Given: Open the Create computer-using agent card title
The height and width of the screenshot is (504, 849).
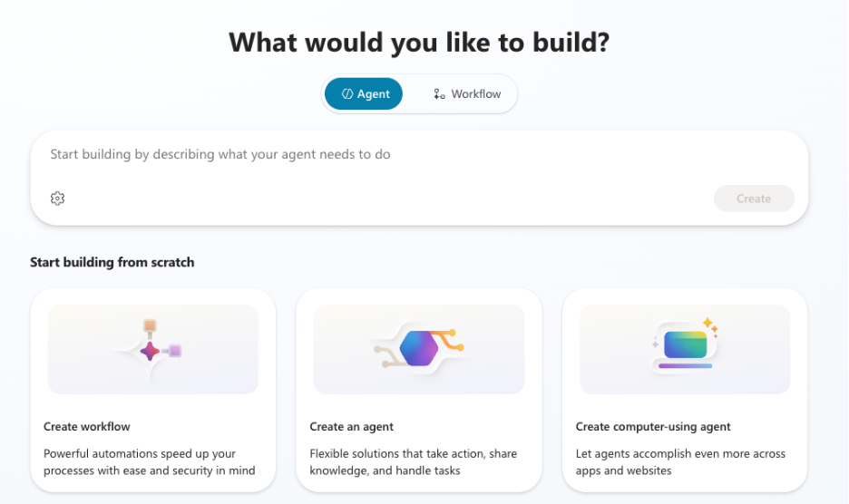Looking at the screenshot, I should coord(653,427).
